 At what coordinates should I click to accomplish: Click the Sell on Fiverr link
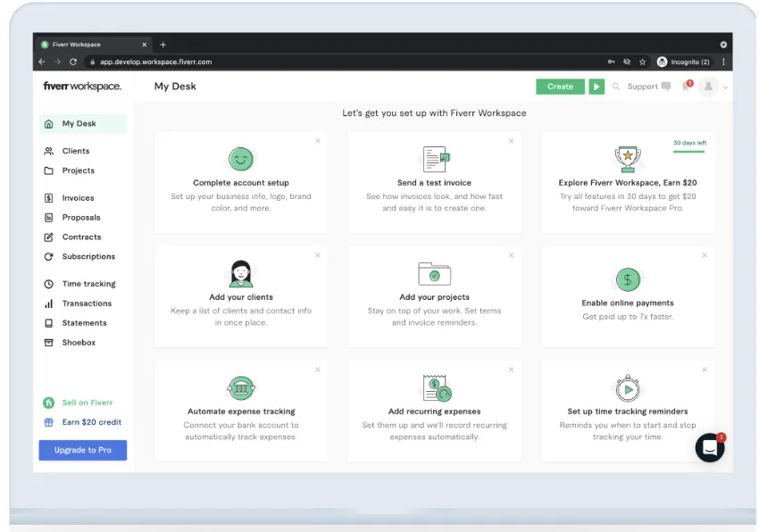[x=78, y=403]
